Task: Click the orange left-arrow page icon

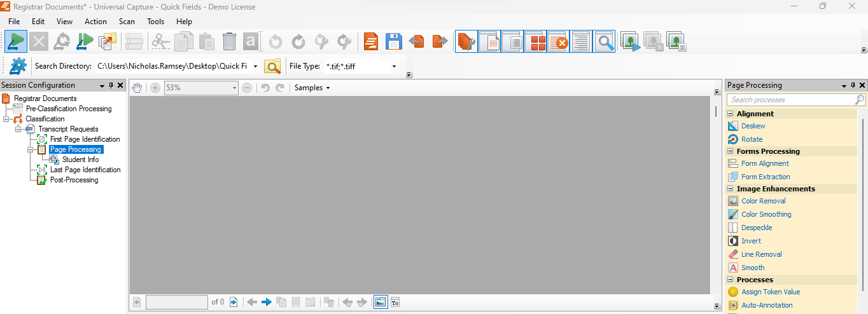Action: pyautogui.click(x=416, y=42)
